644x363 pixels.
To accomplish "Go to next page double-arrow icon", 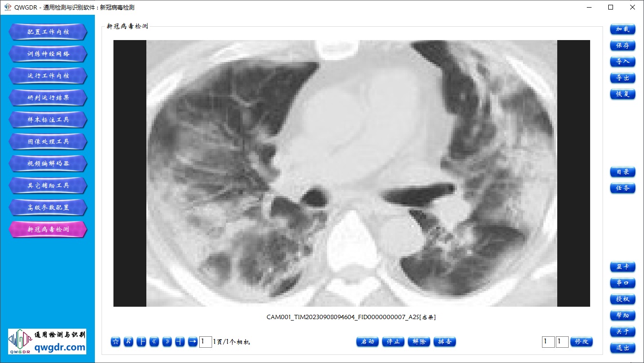I will (x=167, y=342).
